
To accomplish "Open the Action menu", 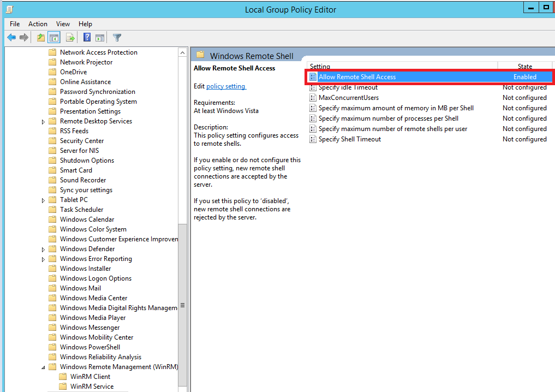I will click(38, 23).
